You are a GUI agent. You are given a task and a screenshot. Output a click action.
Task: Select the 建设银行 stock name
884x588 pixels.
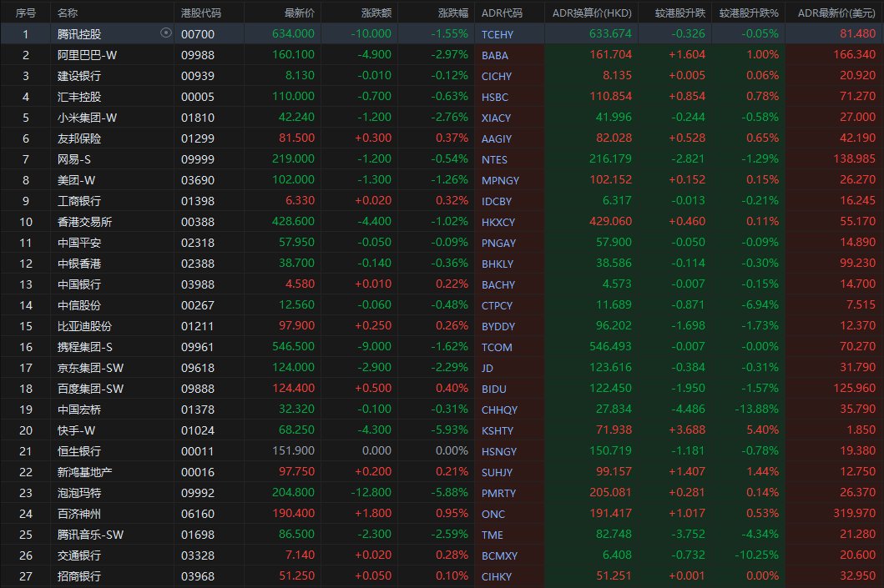pos(79,75)
